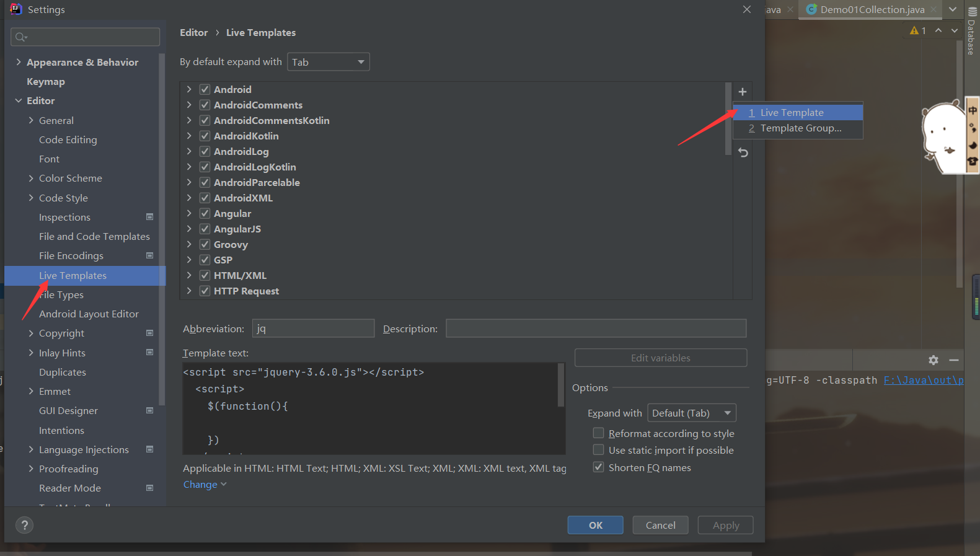The image size is (980, 556).
Task: Click the Abbreviation input field
Action: click(x=313, y=329)
